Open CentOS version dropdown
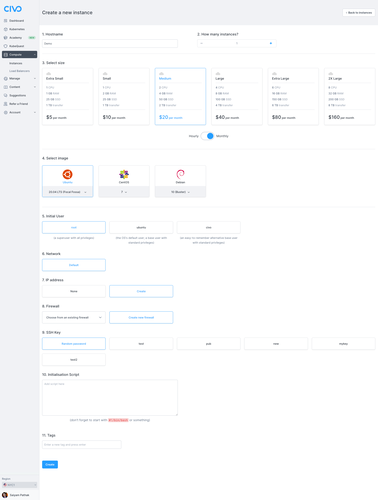 pos(124,192)
